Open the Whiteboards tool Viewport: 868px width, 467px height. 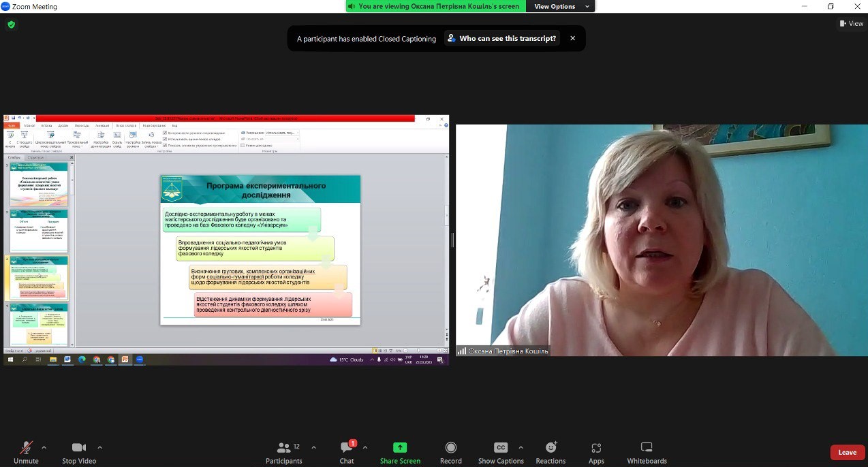coord(647,448)
